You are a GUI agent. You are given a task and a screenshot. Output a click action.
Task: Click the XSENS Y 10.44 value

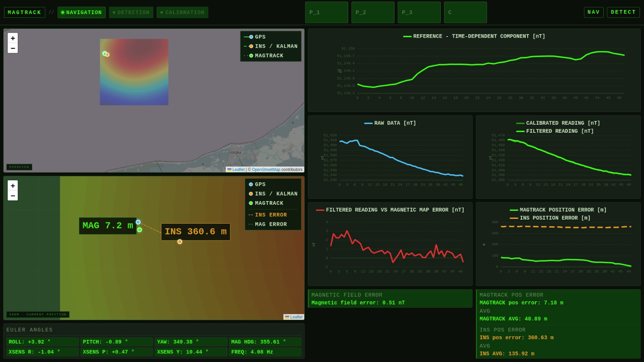click(x=191, y=352)
